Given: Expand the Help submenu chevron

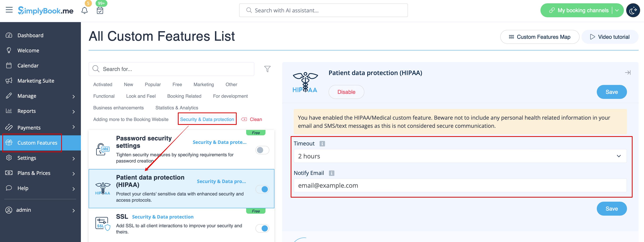Looking at the screenshot, I should click(74, 189).
